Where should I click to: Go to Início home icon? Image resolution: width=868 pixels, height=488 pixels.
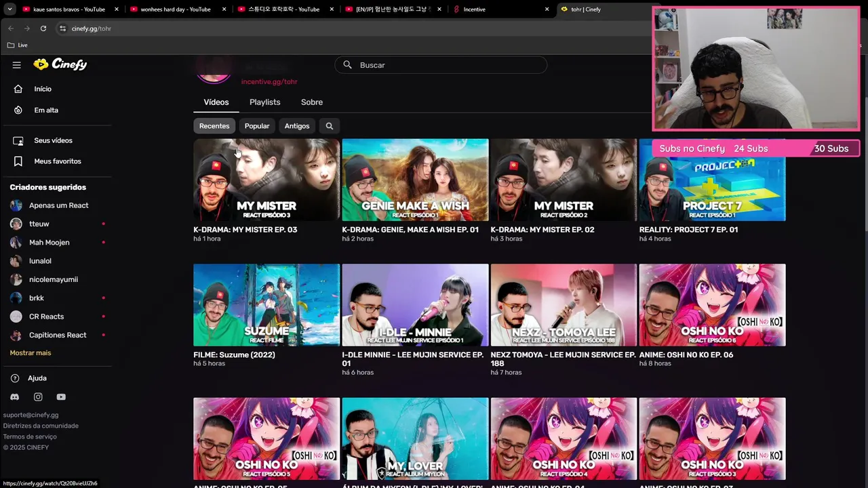pyautogui.click(x=18, y=89)
